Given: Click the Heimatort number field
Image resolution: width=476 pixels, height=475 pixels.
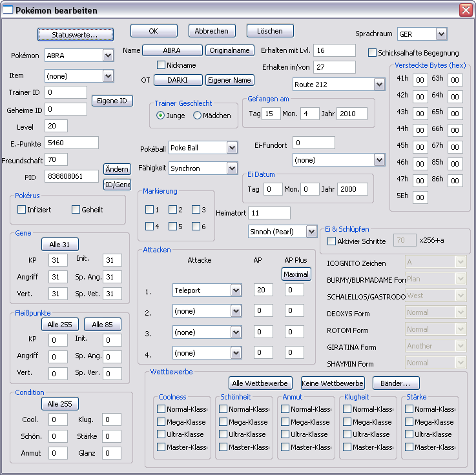Looking at the screenshot, I should coord(269,213).
